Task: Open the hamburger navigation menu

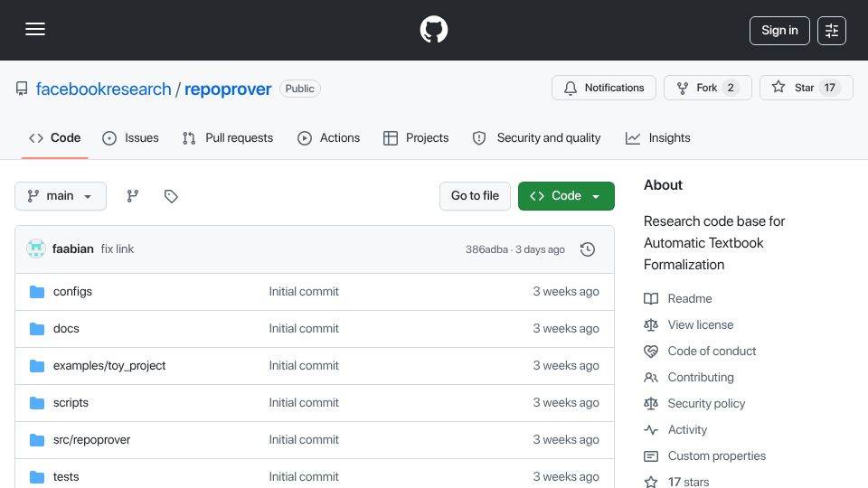Action: point(35,29)
